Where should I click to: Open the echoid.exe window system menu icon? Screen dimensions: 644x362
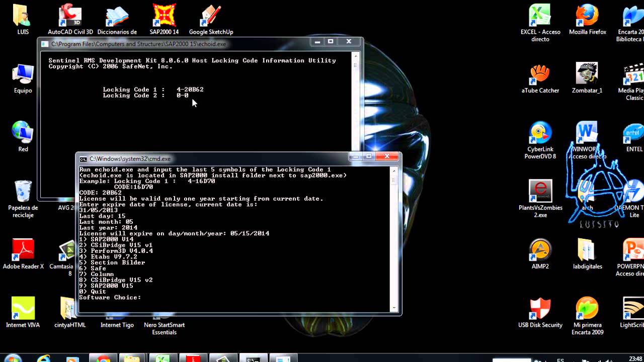click(45, 44)
